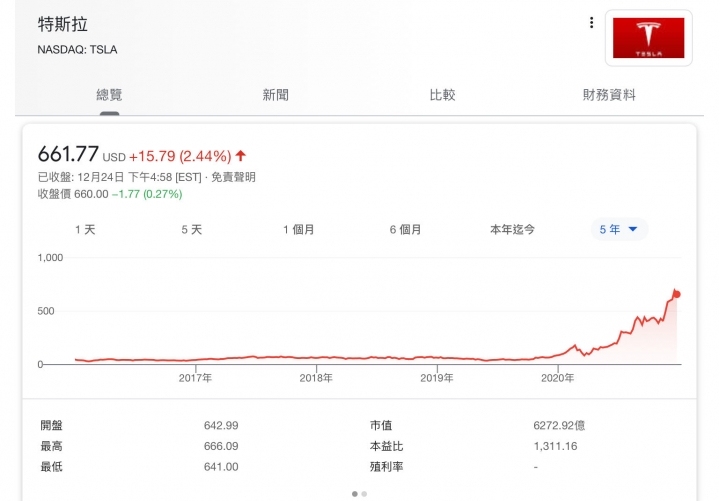Image resolution: width=720 pixels, height=501 pixels.
Task: Click the 收盤價 660.00 text
Action: pyautogui.click(x=73, y=194)
